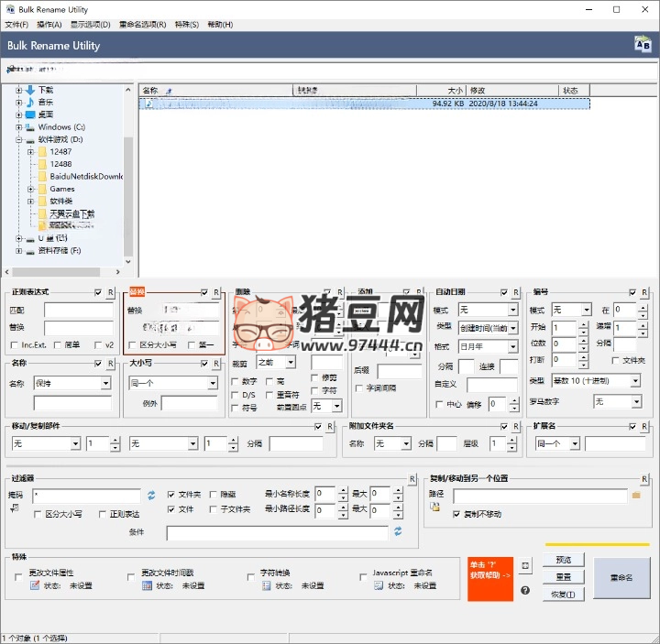The image size is (660, 644).
Task: Enable the 隐藏 checkbox in filter
Action: (213, 495)
